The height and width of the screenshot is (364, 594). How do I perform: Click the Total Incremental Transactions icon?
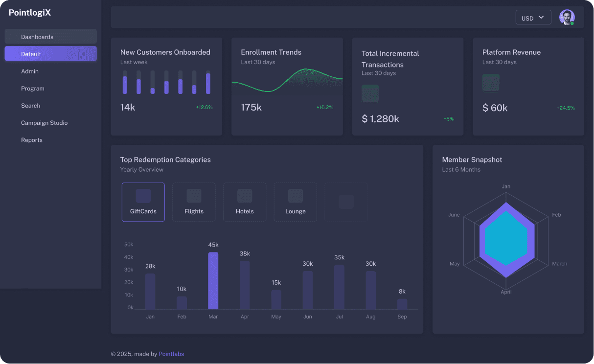(370, 93)
